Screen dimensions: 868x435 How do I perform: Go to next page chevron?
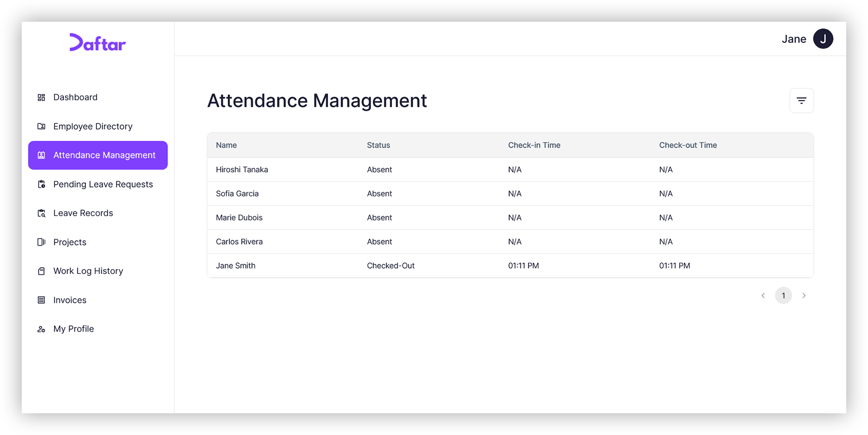tap(804, 296)
